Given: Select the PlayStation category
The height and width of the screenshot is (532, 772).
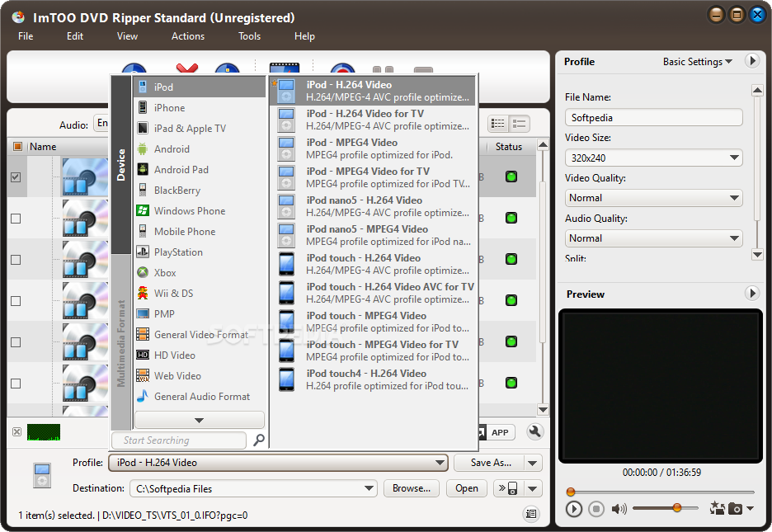Looking at the screenshot, I should click(x=199, y=252).
